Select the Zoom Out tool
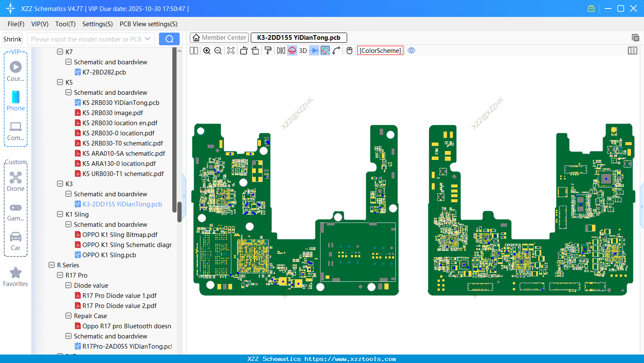Viewport: 644px width, 363px height. (217, 50)
